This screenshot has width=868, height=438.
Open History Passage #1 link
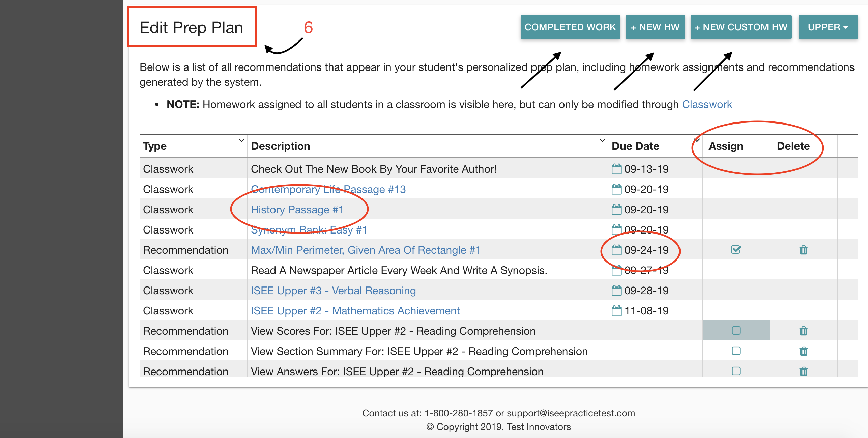pos(297,210)
